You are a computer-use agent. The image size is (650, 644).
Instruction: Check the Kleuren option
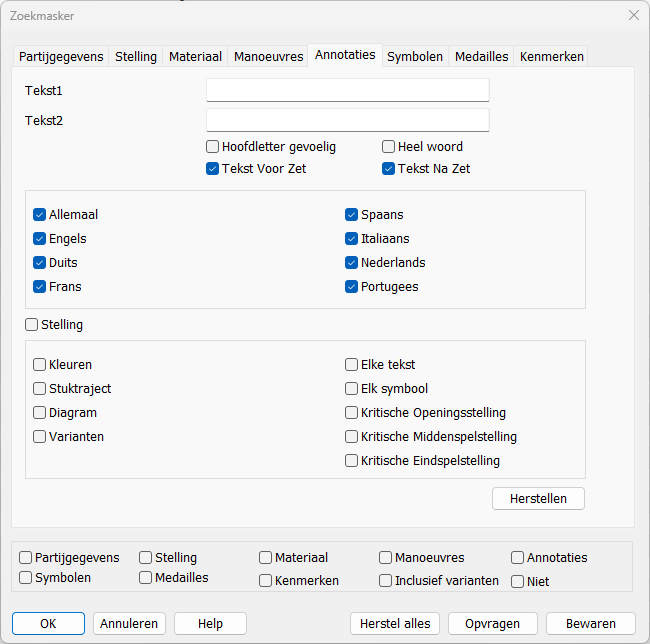[39, 364]
